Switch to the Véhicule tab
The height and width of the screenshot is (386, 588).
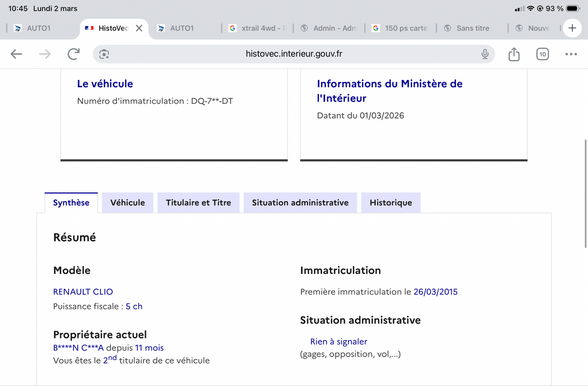[x=127, y=202]
